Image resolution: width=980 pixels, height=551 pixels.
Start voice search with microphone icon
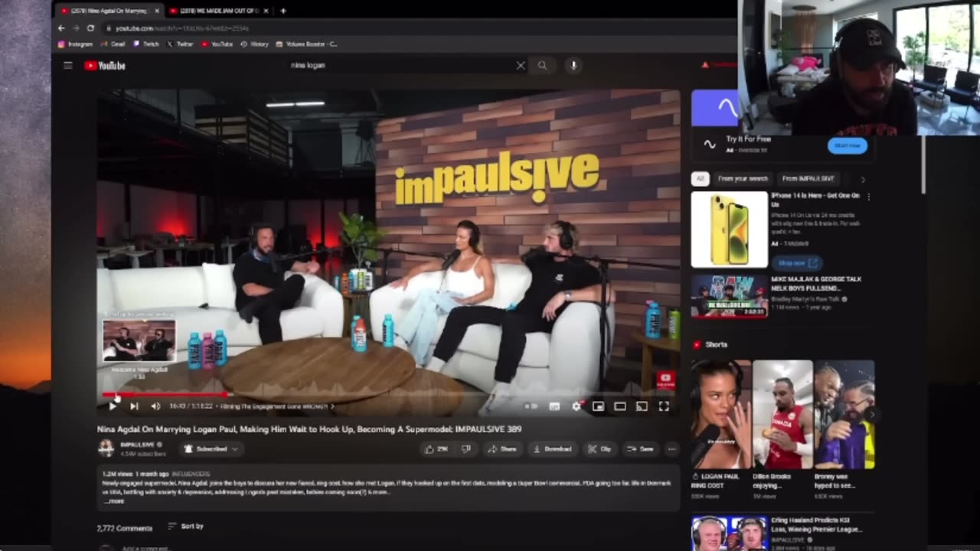tap(573, 66)
